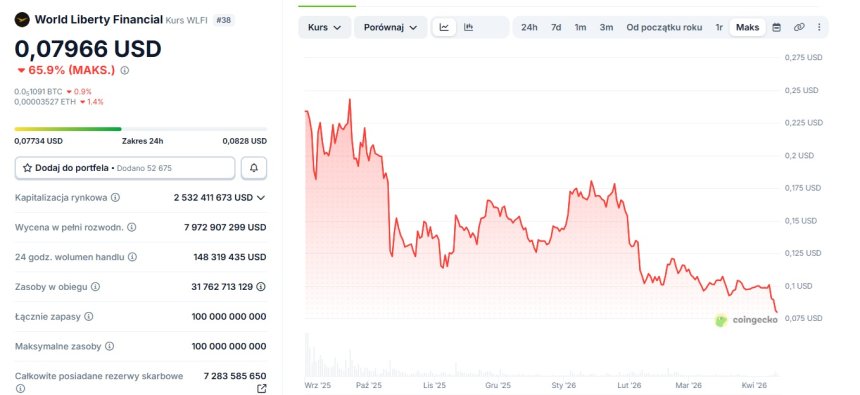This screenshot has width=860, height=395.
Task: Open external link icon for treasury reserves
Action: (x=262, y=388)
